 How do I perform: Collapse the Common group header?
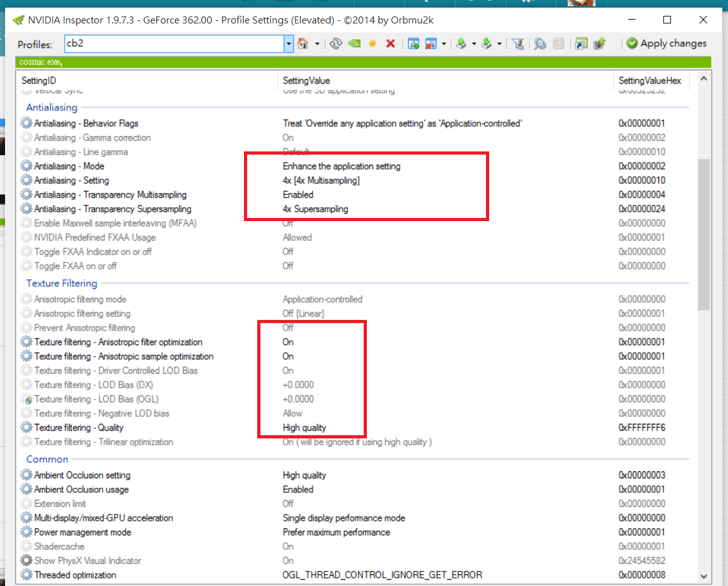pos(47,459)
